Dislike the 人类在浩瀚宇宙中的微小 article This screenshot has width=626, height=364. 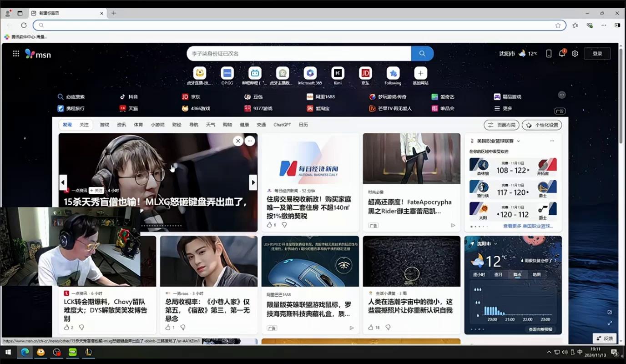(388, 328)
